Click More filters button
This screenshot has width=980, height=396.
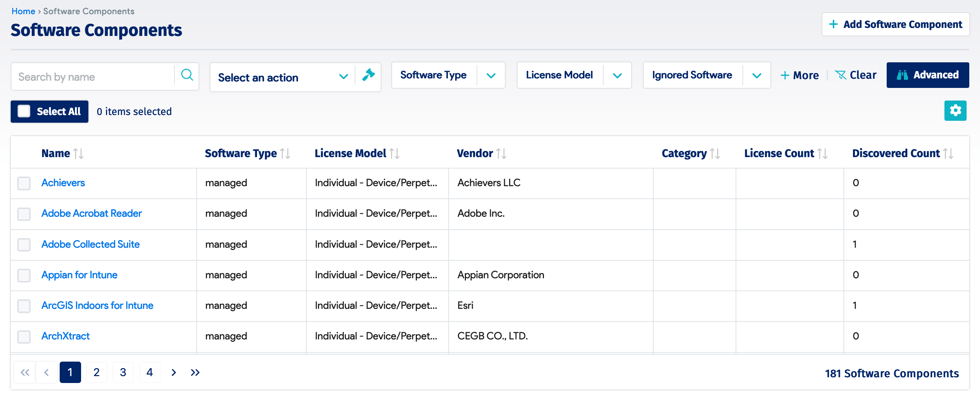pyautogui.click(x=799, y=75)
